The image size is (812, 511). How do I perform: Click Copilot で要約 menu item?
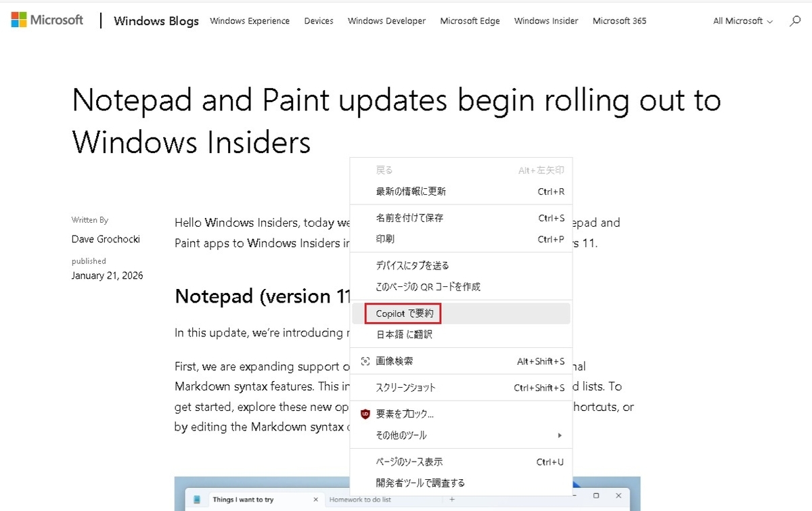pos(461,313)
